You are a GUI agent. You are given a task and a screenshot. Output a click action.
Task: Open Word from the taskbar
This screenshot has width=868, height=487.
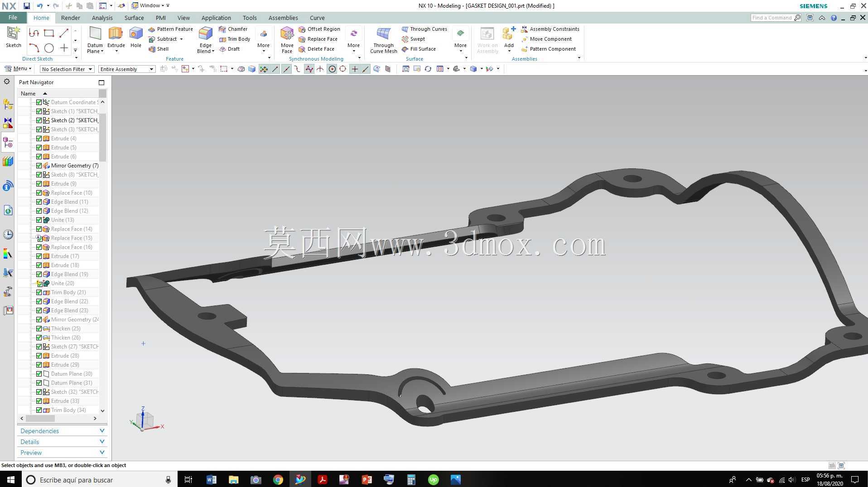(212, 480)
